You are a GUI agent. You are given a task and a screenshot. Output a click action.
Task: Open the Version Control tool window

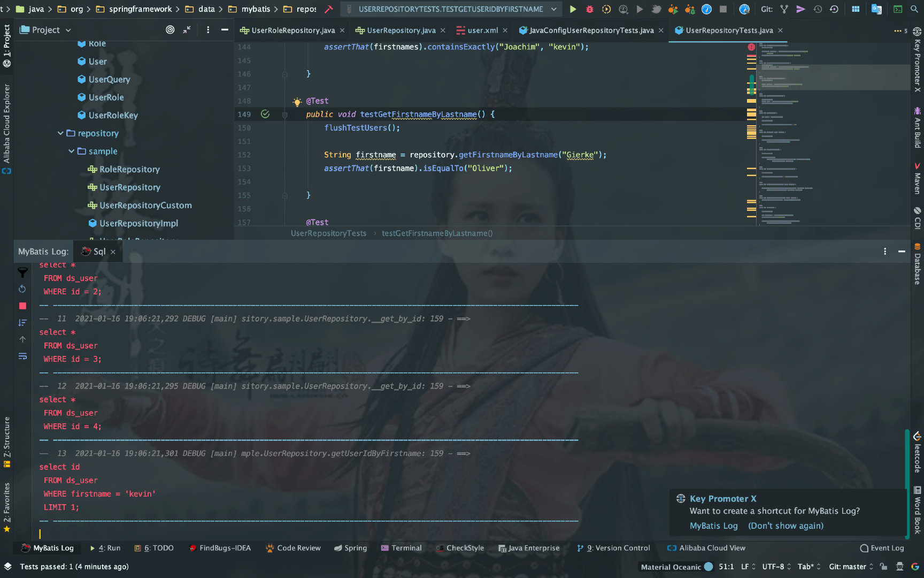pos(613,548)
